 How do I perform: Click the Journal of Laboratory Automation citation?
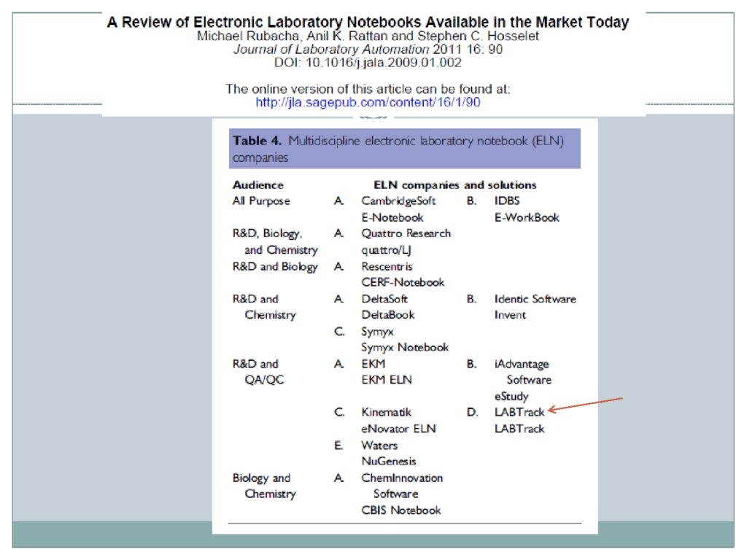(368, 50)
